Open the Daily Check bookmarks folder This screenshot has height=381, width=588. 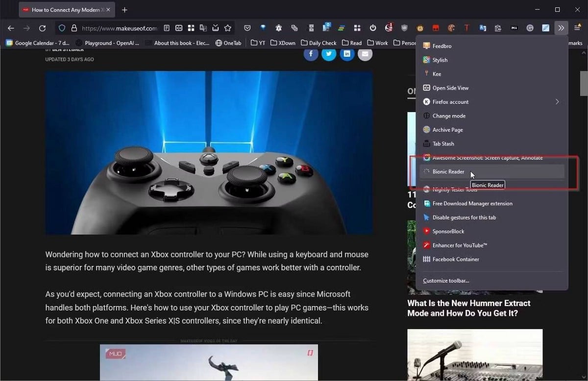[318, 43]
